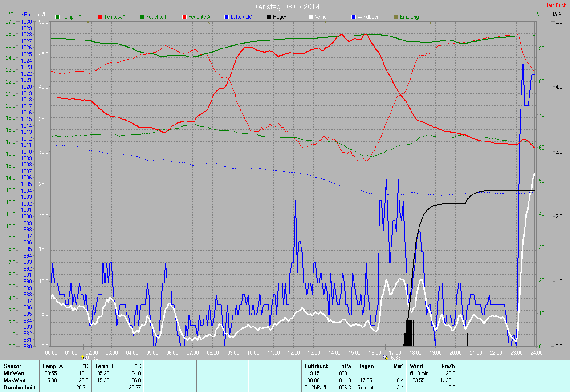Select the 'Regen*' legend label
This screenshot has height=392, width=570.
281,17
